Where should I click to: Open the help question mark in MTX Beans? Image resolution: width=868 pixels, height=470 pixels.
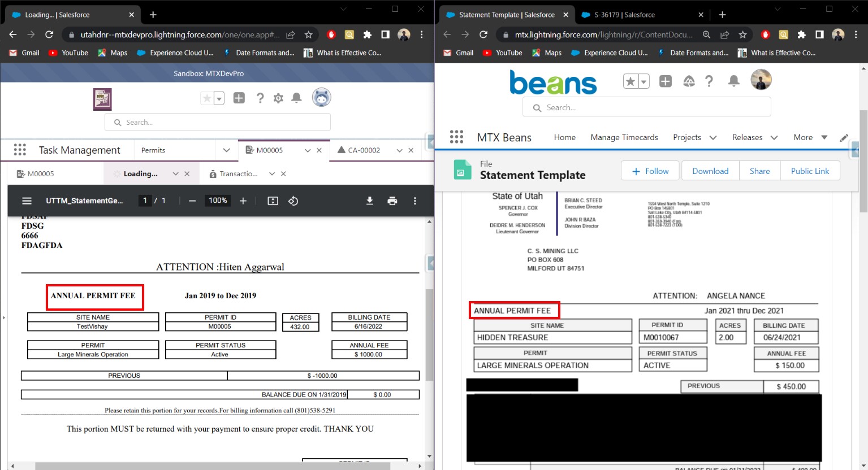click(x=709, y=80)
